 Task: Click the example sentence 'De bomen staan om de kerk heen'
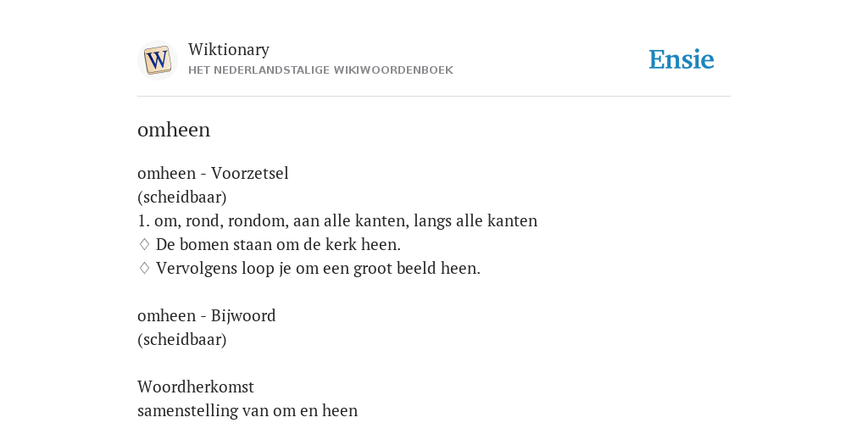pos(278,244)
